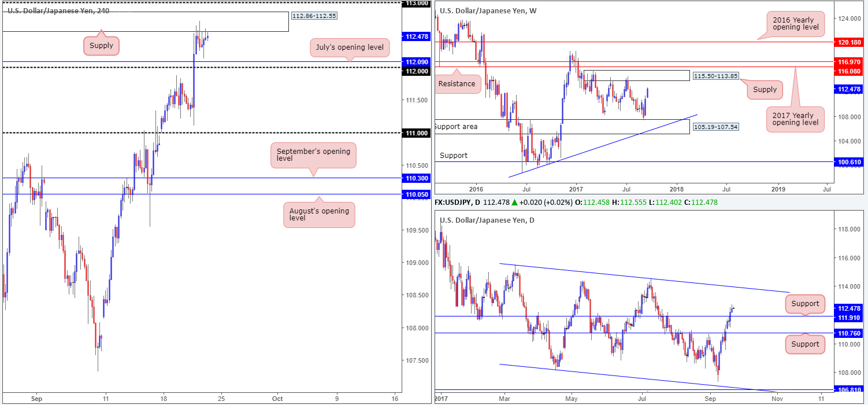Click the Support callout at 111.910

click(804, 304)
